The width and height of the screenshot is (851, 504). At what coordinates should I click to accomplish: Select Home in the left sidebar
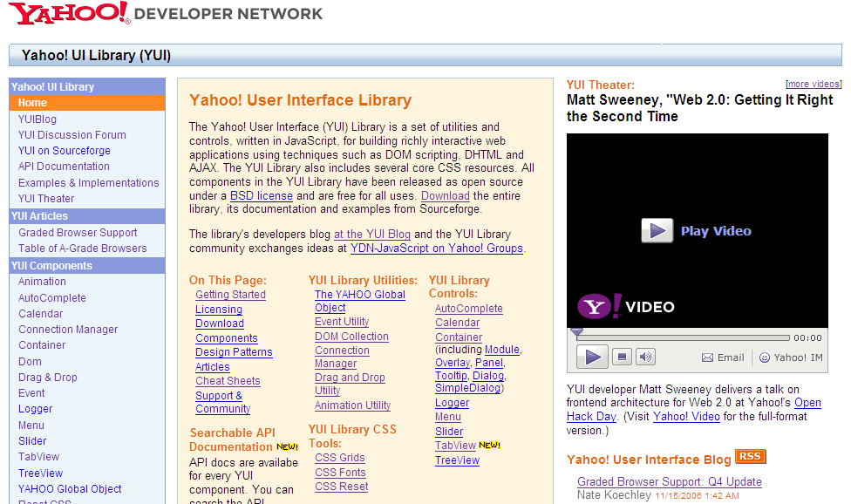33,103
